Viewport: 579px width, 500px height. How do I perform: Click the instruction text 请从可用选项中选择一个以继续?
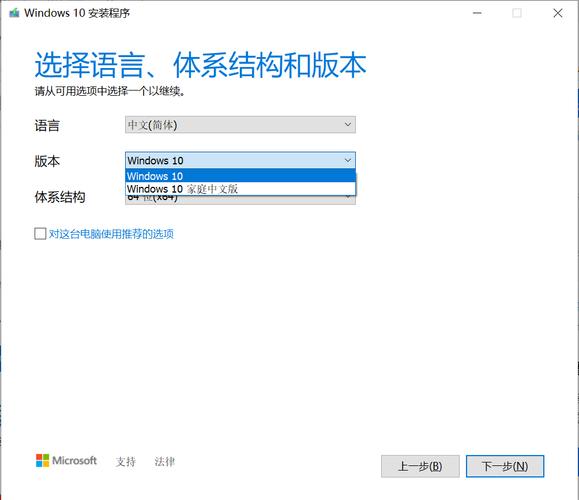[110, 91]
